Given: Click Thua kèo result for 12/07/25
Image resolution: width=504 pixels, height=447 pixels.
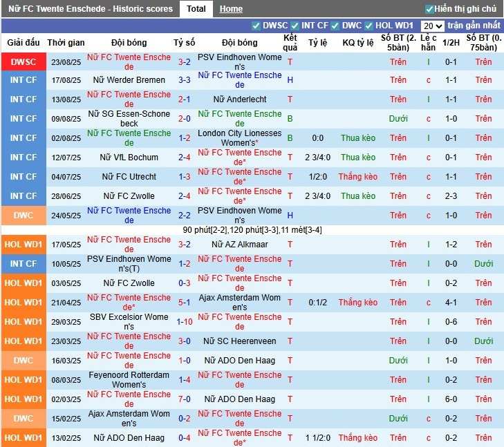Looking at the screenshot, I should point(357,158).
